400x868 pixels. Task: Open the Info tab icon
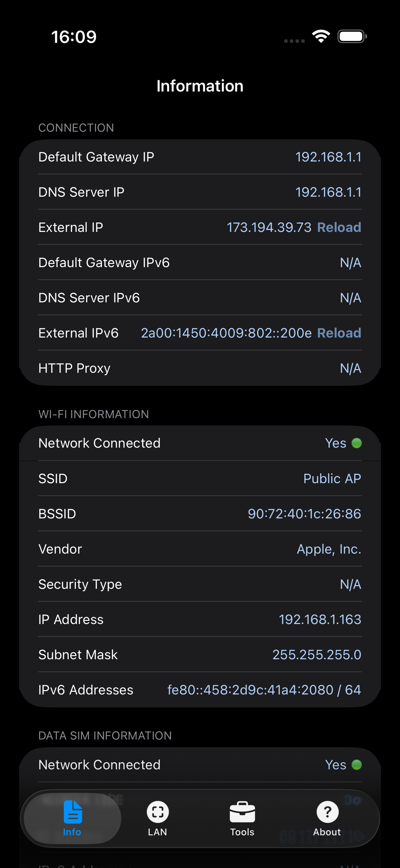[x=72, y=812]
